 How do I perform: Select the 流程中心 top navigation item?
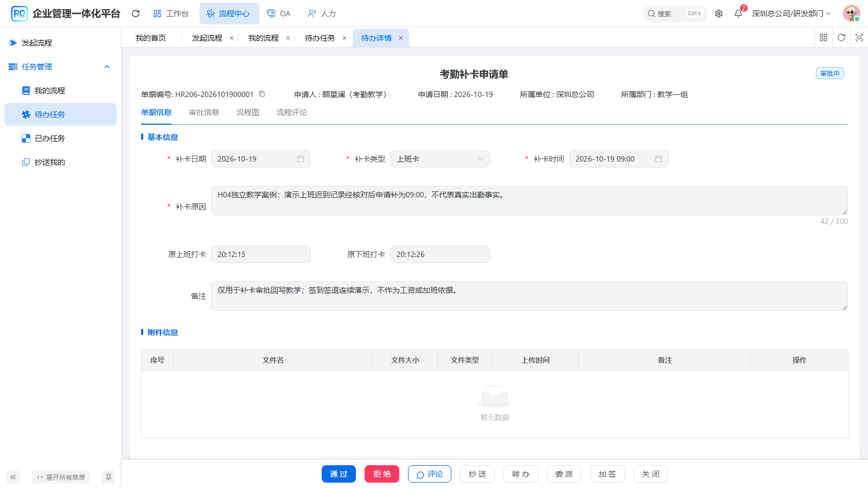[229, 14]
